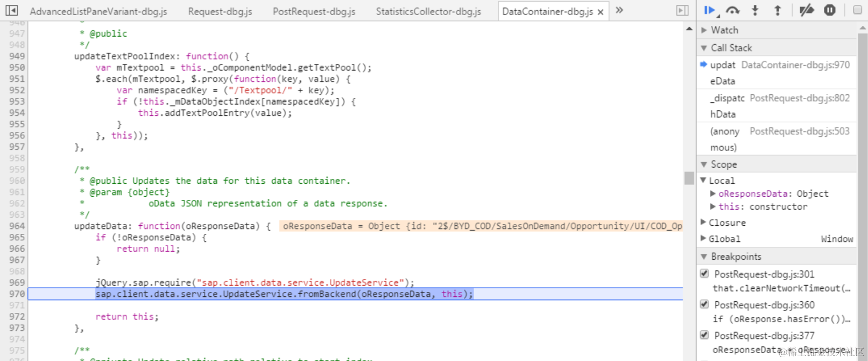Click line number 970 gutter
This screenshot has width=868, height=361.
(x=17, y=294)
